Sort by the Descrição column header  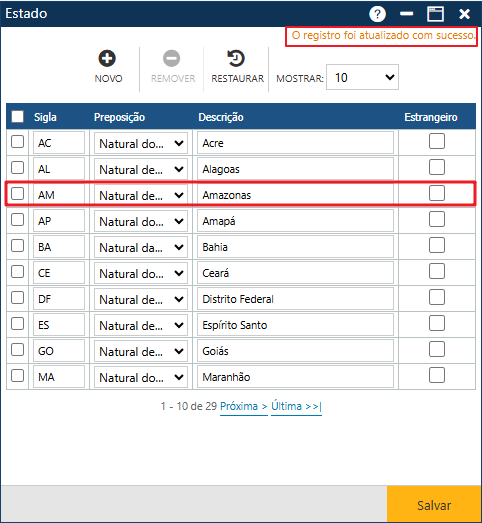tap(221, 117)
